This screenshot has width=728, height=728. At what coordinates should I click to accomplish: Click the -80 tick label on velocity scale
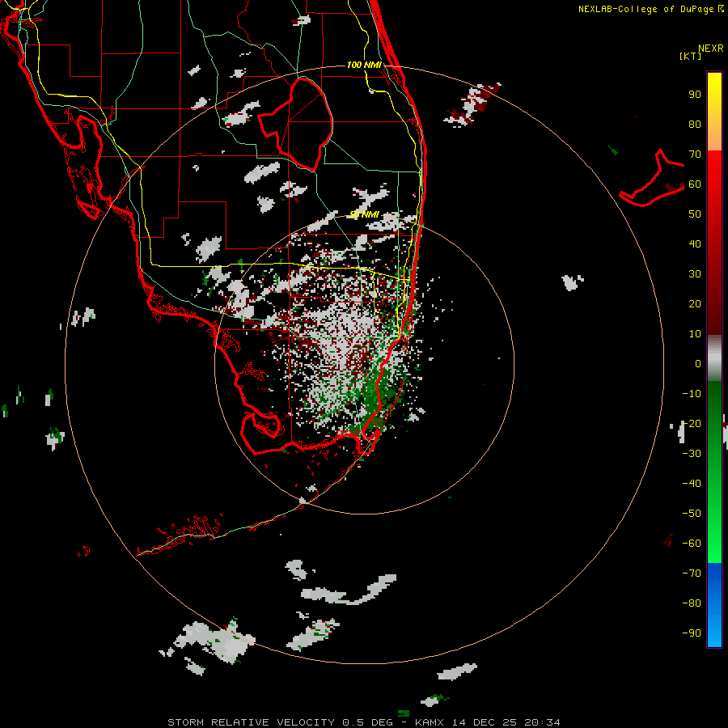coord(692,603)
